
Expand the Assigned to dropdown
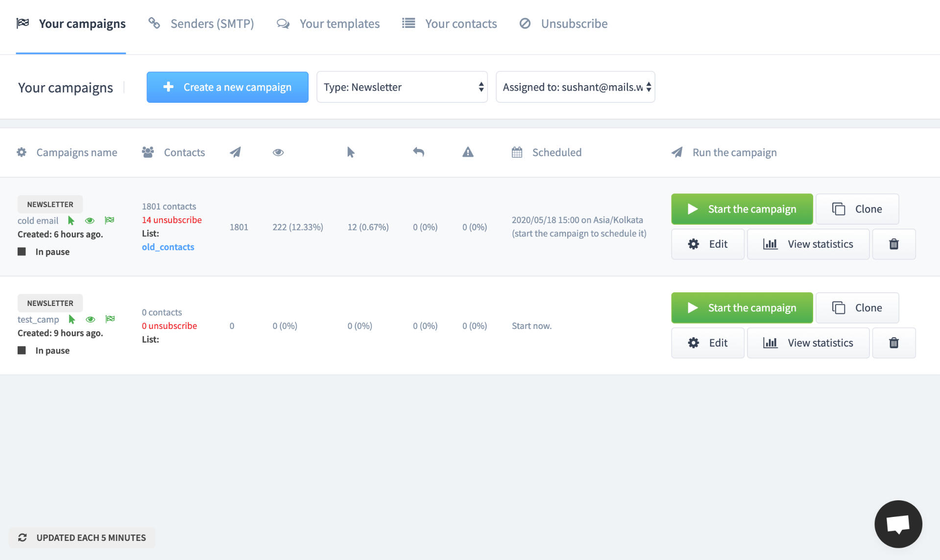575,87
